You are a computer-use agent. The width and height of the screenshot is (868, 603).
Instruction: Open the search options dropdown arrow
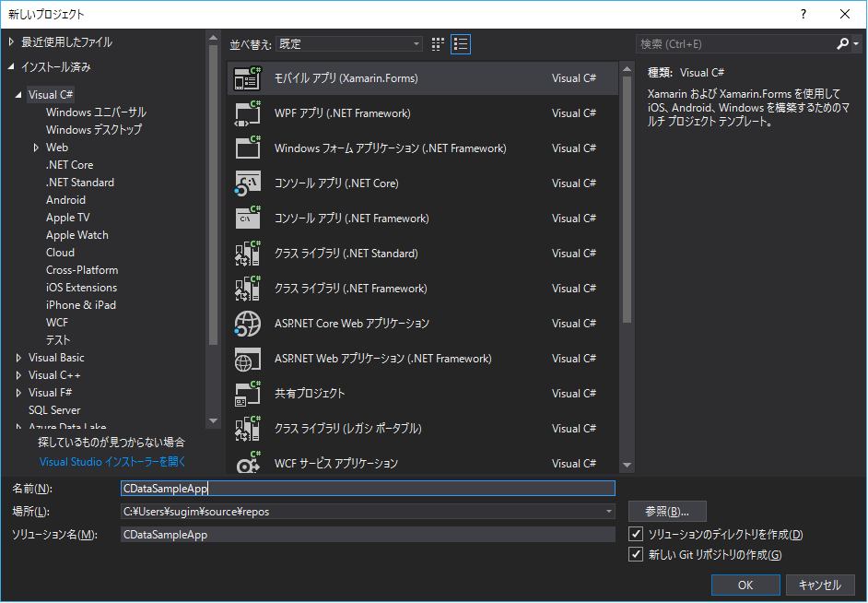tap(856, 43)
